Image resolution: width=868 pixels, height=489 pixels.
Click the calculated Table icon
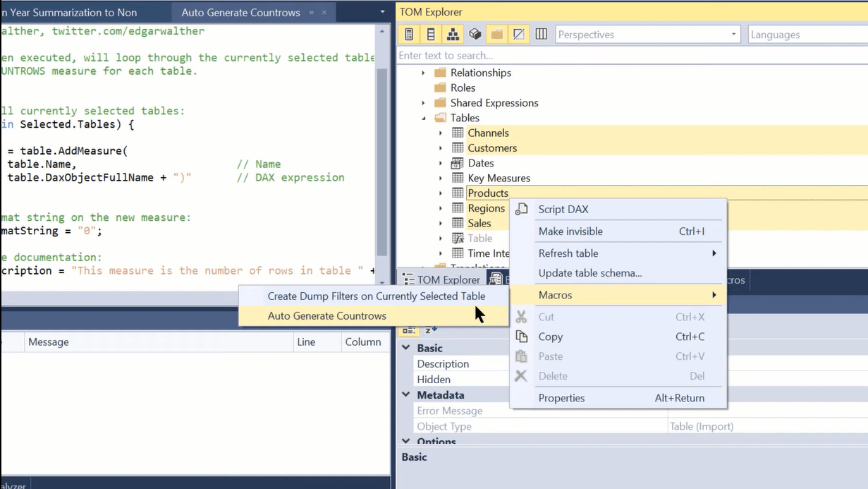(x=458, y=239)
